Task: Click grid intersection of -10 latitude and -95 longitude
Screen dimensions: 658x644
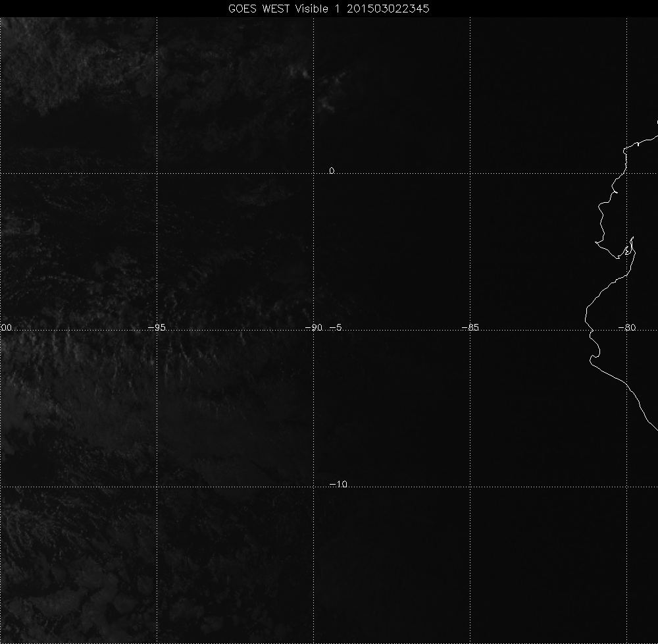Action: point(157,487)
